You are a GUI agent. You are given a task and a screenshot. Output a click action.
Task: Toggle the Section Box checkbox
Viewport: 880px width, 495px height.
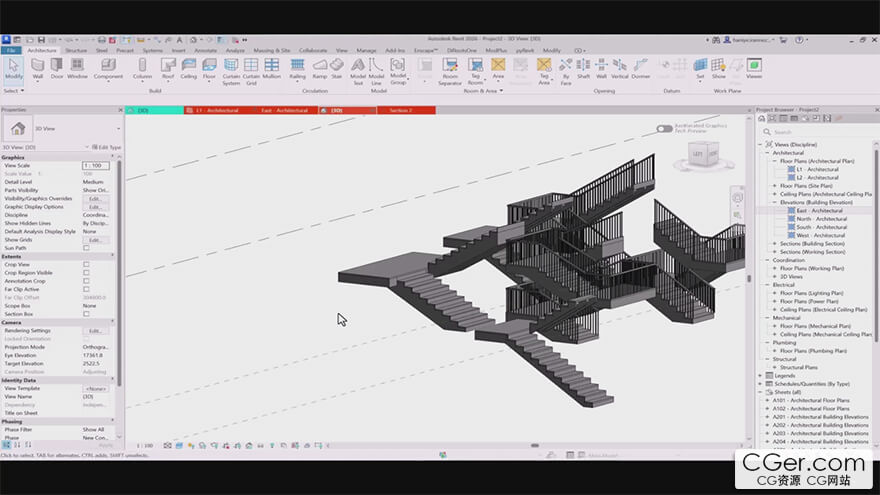tap(86, 314)
